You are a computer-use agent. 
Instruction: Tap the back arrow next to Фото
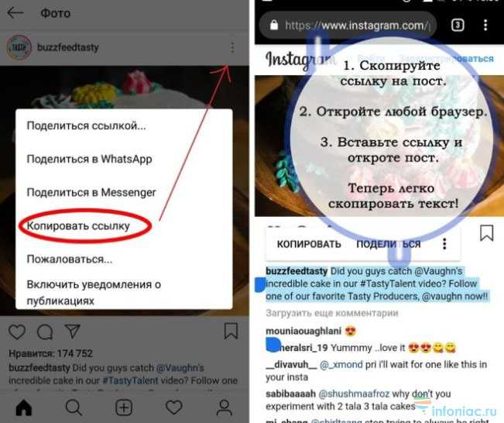coord(15,13)
